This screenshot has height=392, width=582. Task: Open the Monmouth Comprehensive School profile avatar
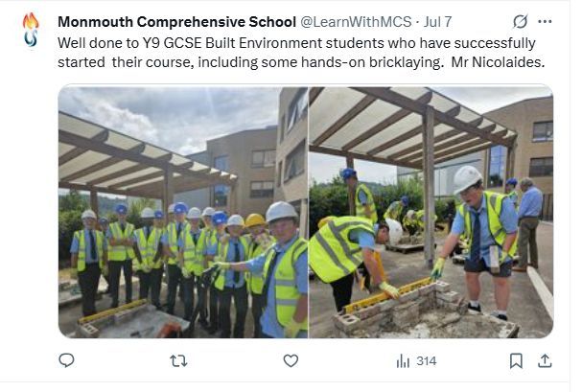click(x=30, y=30)
